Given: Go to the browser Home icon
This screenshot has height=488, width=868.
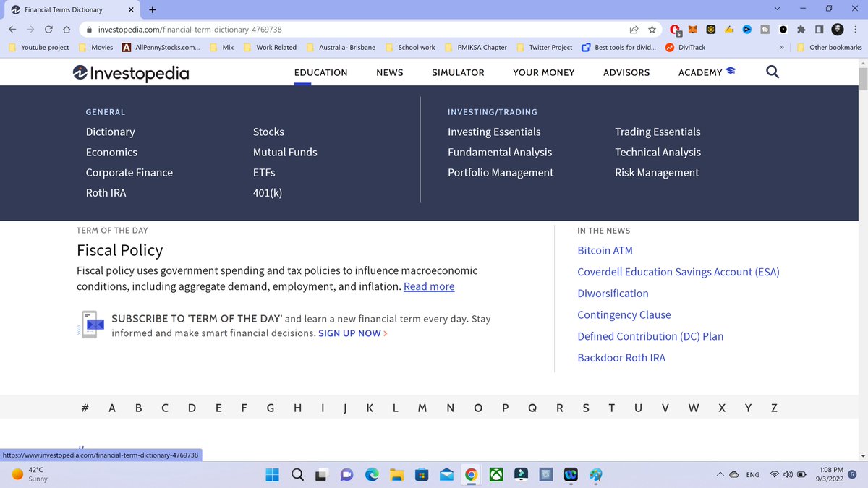Looking at the screenshot, I should pos(67,30).
